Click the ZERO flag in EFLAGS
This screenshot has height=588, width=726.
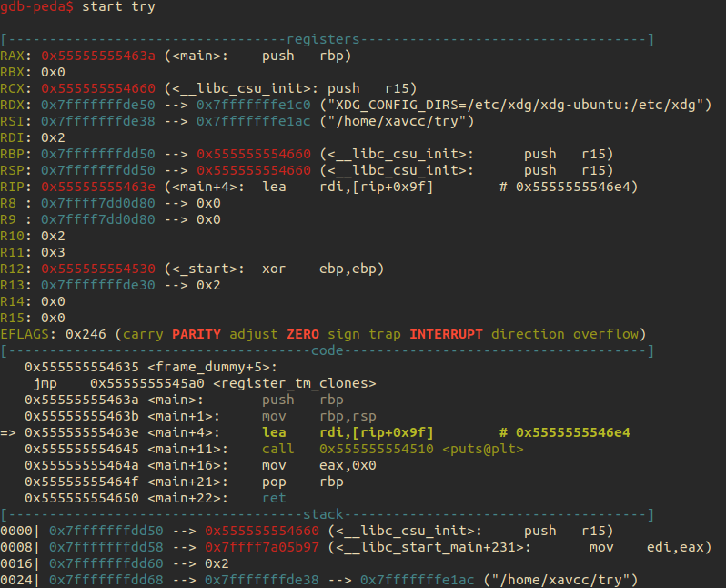302,334
